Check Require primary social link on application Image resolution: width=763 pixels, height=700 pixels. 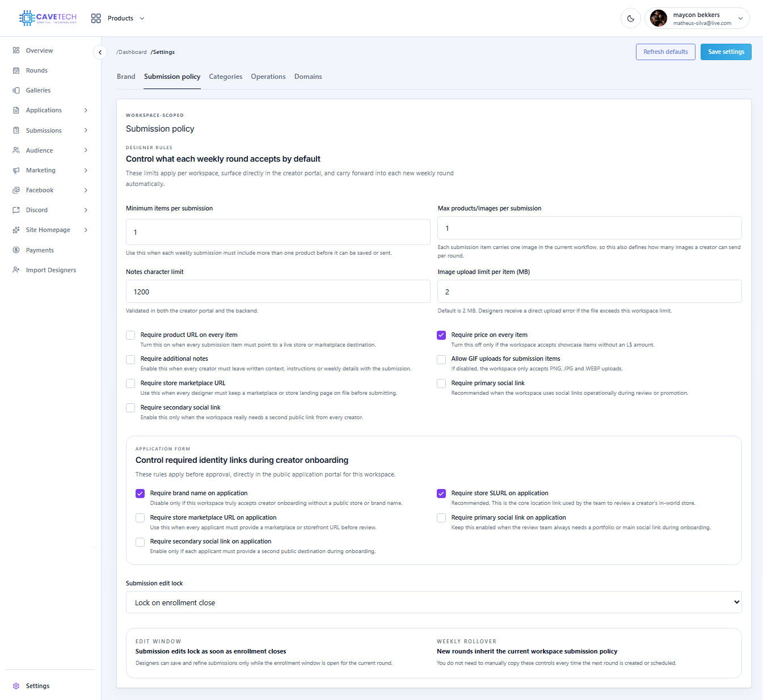point(441,518)
